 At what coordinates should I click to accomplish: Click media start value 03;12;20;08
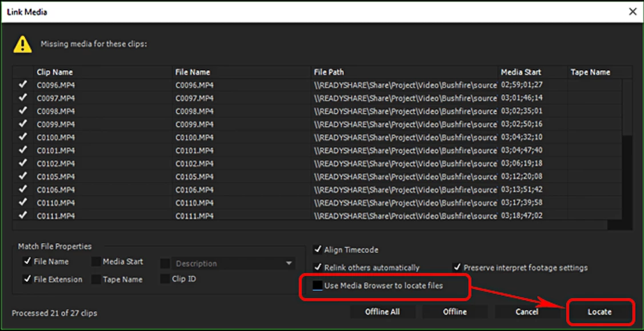coord(522,177)
